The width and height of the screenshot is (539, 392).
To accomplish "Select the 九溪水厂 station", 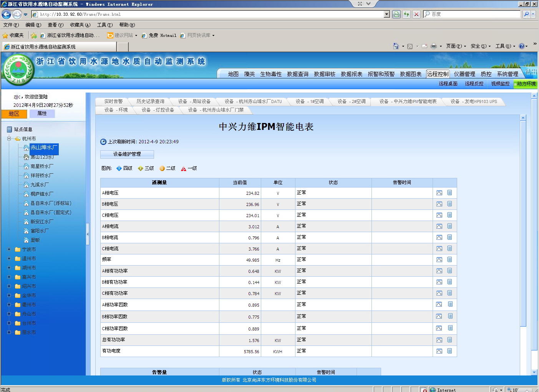I will 40,185.
